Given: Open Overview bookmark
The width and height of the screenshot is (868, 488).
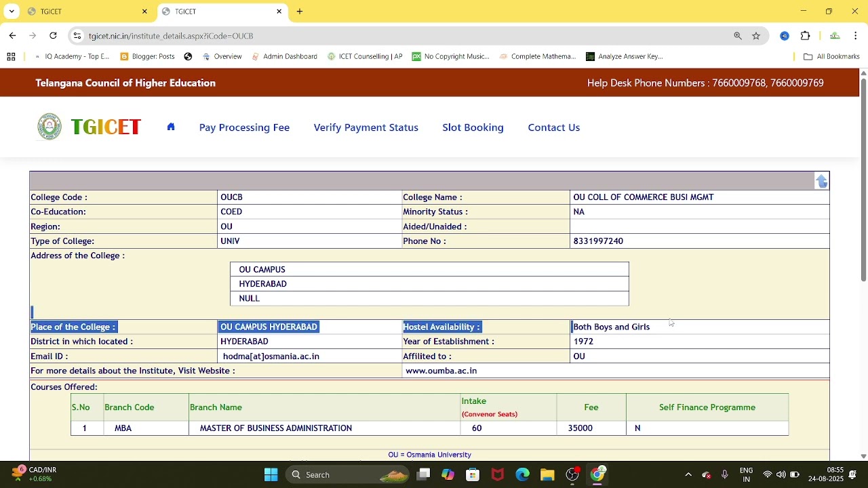Looking at the screenshot, I should point(222,57).
